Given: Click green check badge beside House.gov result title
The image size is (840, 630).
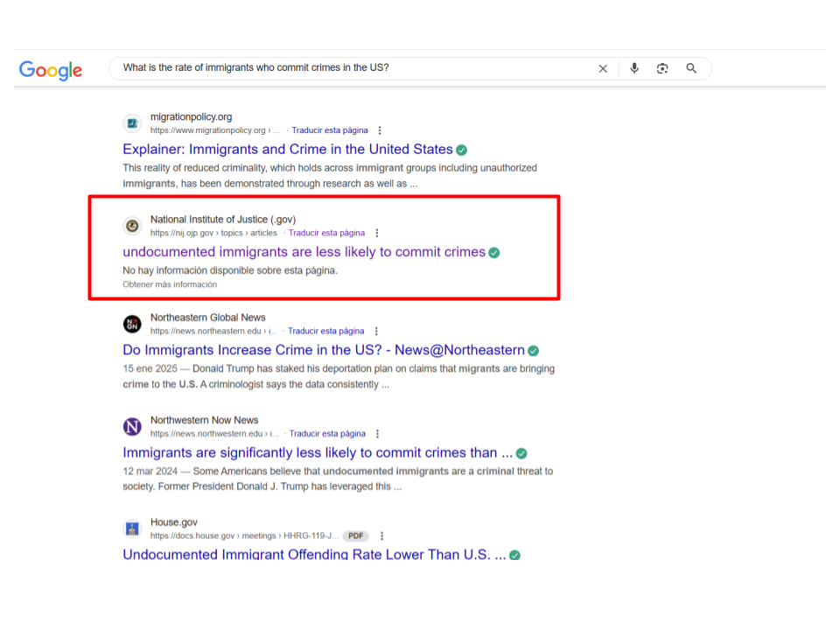Looking at the screenshot, I should coord(514,555).
